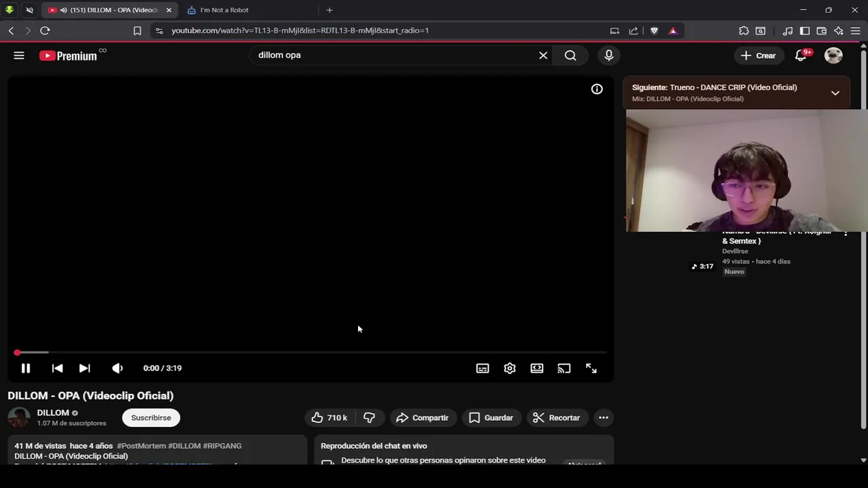Like the video with 710 k likes
The image size is (868, 488).
[x=329, y=418]
